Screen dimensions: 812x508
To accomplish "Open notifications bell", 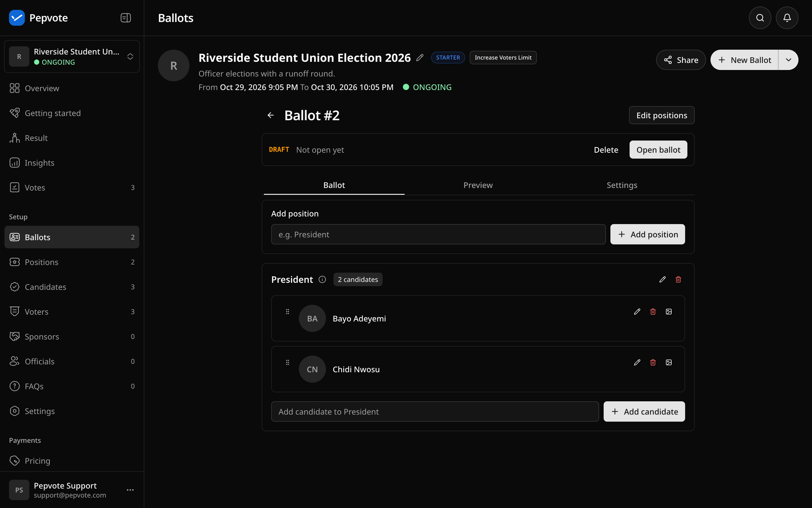I will [787, 18].
